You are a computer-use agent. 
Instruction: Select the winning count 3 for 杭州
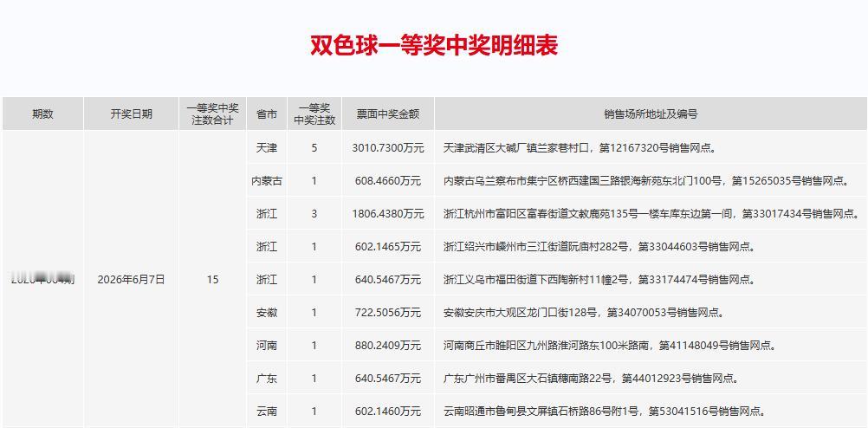[314, 214]
